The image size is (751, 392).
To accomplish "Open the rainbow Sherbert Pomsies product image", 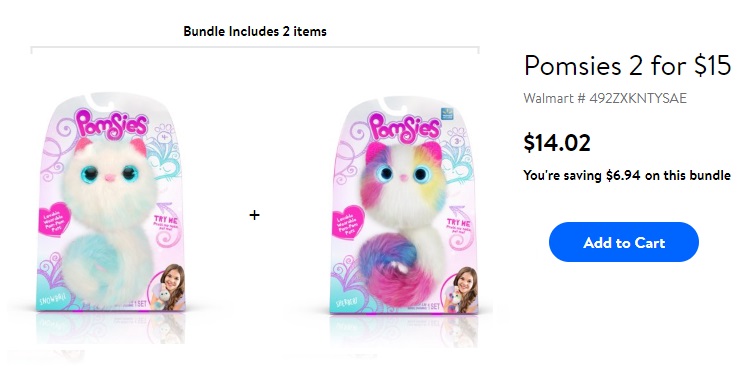I will pos(404,206).
